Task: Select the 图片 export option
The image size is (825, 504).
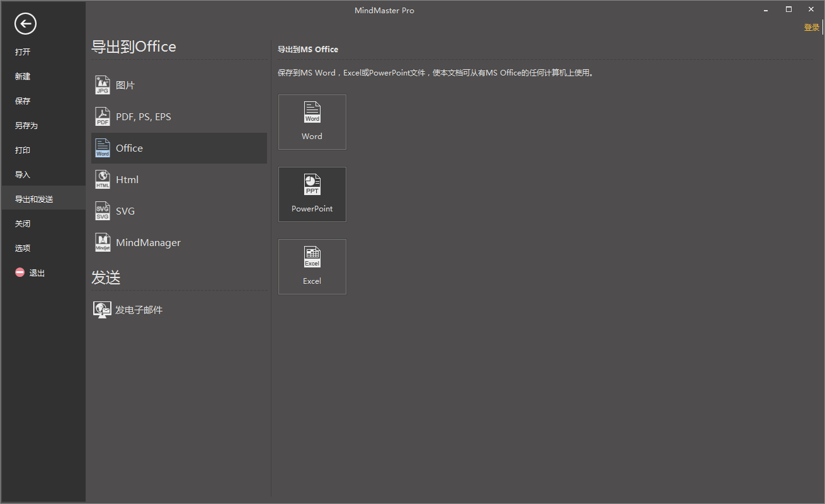Action: [179, 85]
